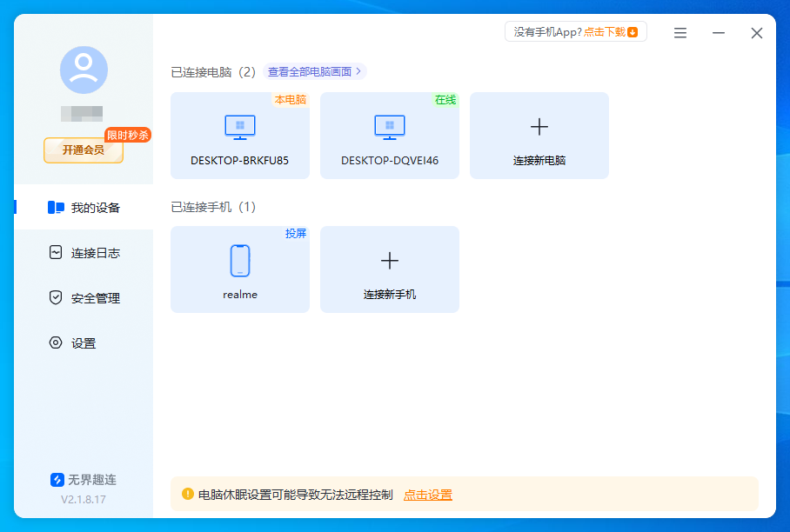Open sleep settings via 点击设置 link
790x532 pixels.
[x=427, y=494]
